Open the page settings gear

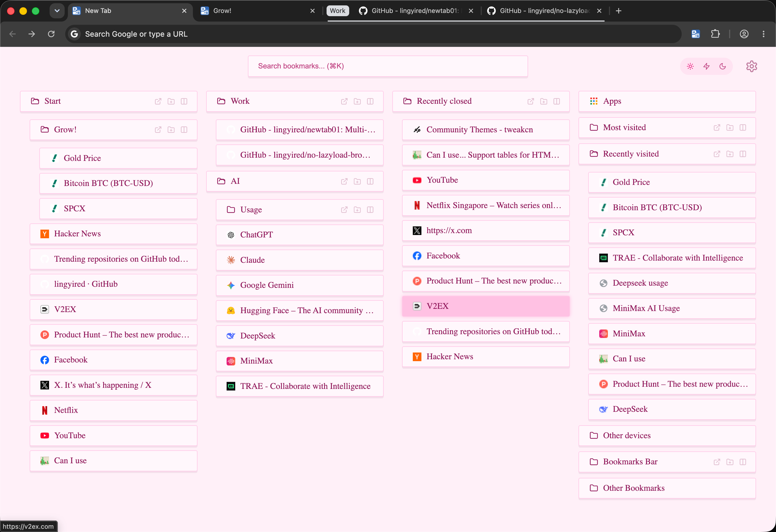point(751,66)
